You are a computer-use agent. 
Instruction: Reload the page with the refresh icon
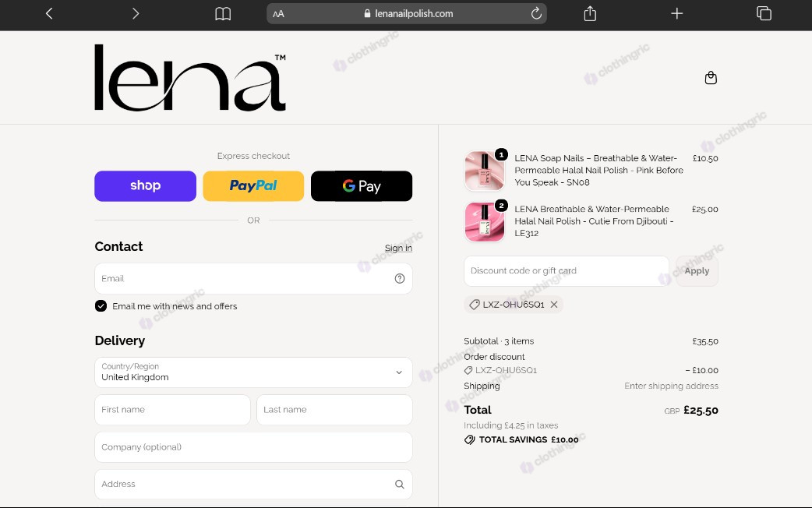click(x=536, y=13)
